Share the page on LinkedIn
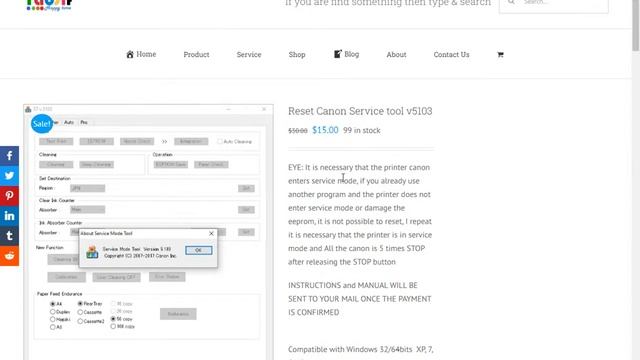Viewport: 640px width, 360px height. (x=9, y=216)
